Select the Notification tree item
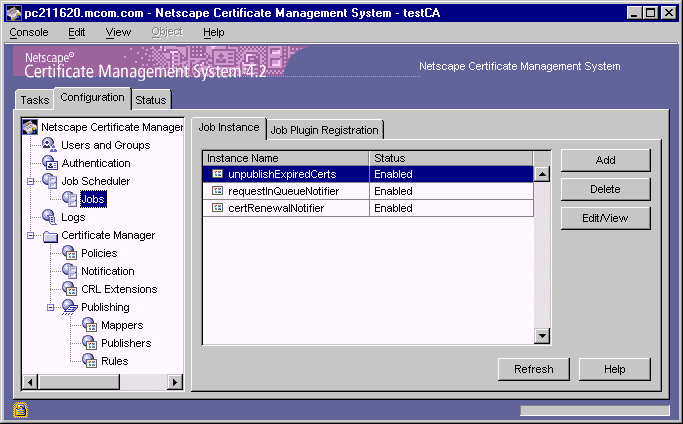 [108, 271]
